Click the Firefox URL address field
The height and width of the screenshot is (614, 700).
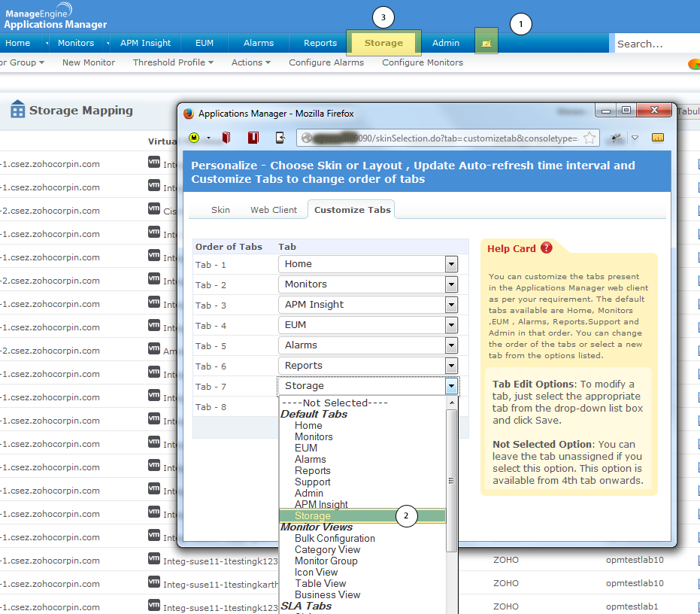tap(447, 138)
